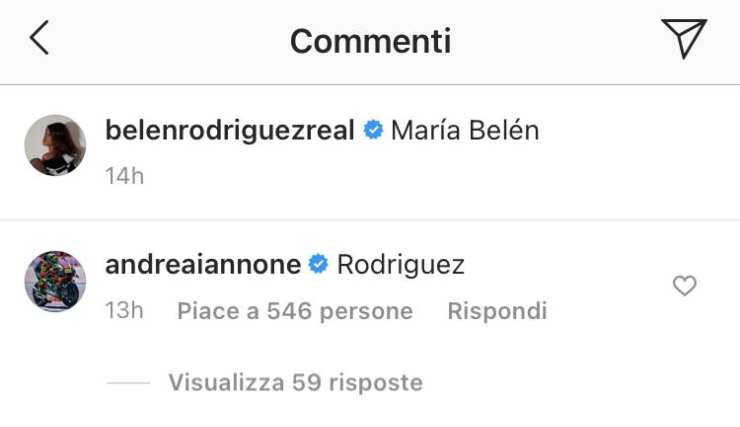Click the 13h timestamp on the comment
The height and width of the screenshot is (427, 740).
(124, 311)
